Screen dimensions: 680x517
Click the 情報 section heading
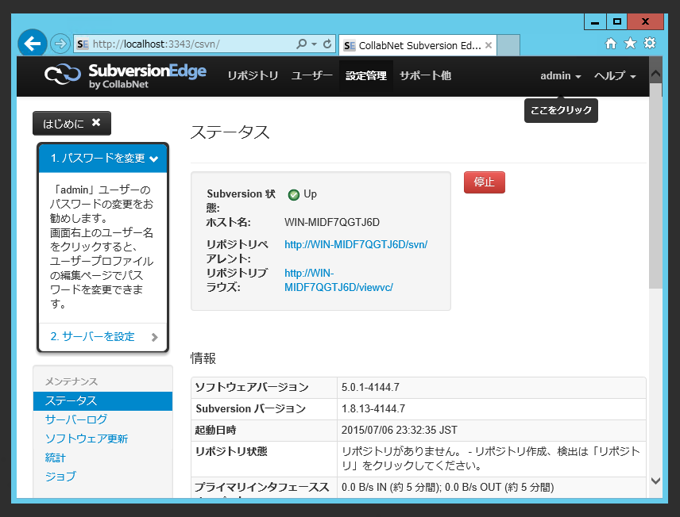point(203,358)
